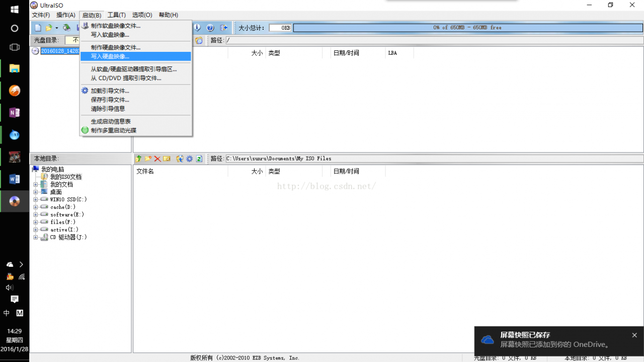Select 从 CD/DVD 提取引导文件 entry
The height and width of the screenshot is (362, 644).
pos(126,78)
